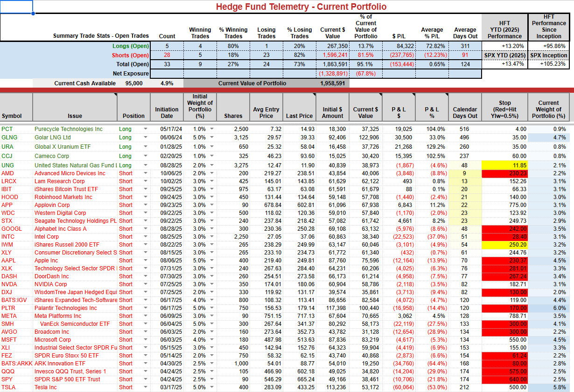Click the HFT YTD (2025) Performance header
The image size is (574, 392).
pyautogui.click(x=504, y=29)
